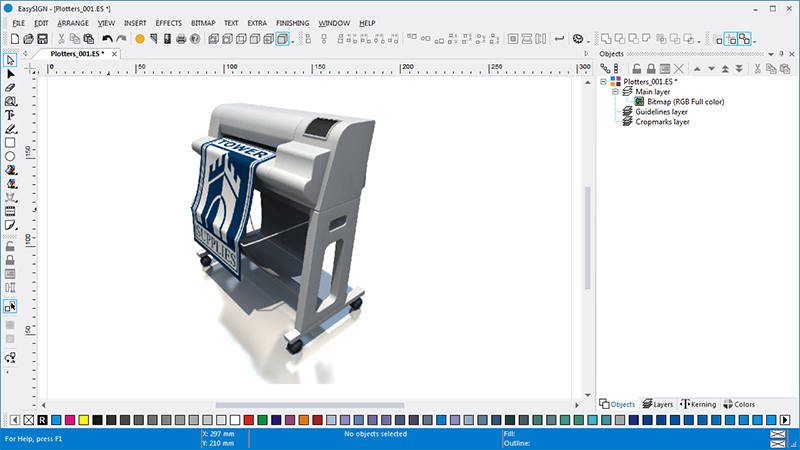Click the Undo arrow in the toolbar
Viewport: 800px width, 450px height.
point(107,39)
